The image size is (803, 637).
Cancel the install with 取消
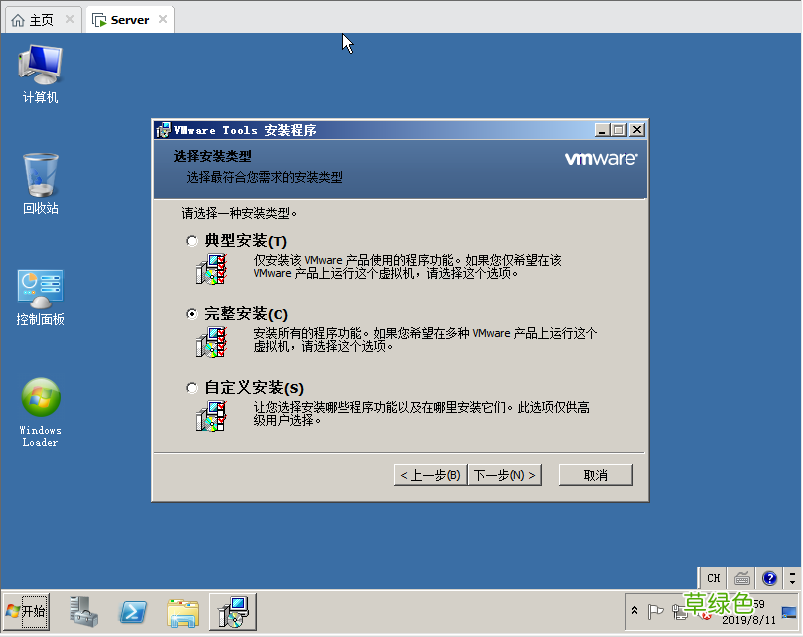pyautogui.click(x=595, y=474)
